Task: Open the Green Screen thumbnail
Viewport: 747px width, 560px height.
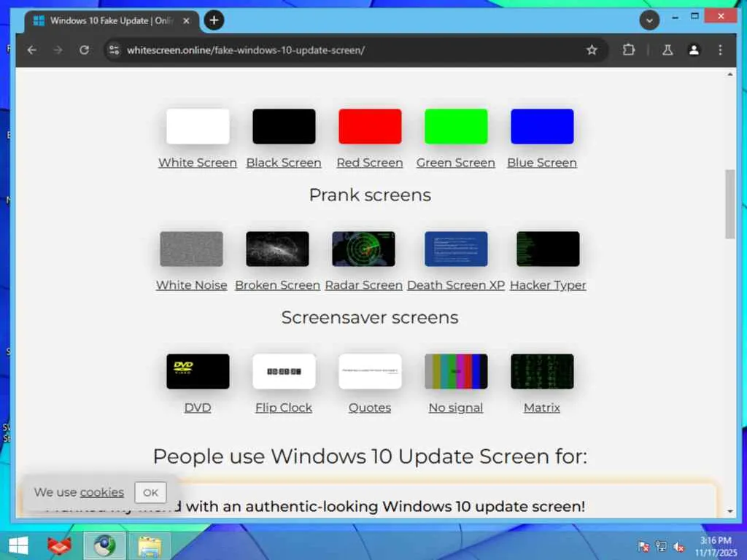Action: (x=456, y=126)
